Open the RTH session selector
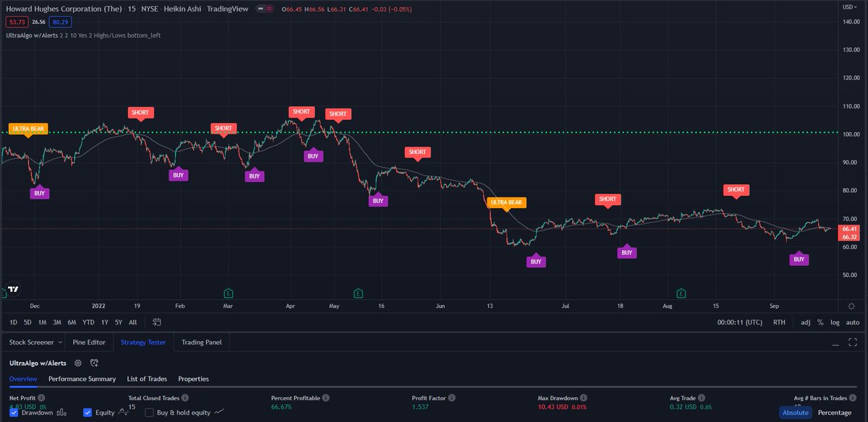The image size is (868, 422). tap(779, 322)
